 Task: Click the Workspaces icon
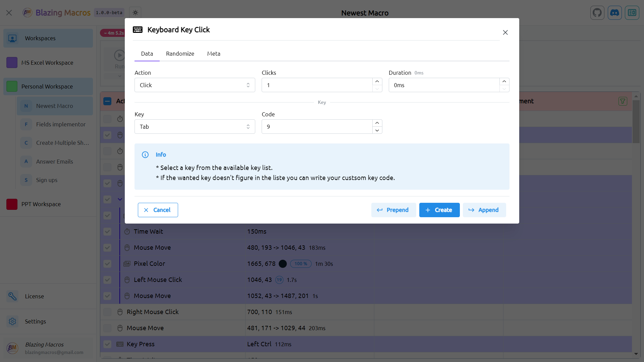[12, 38]
